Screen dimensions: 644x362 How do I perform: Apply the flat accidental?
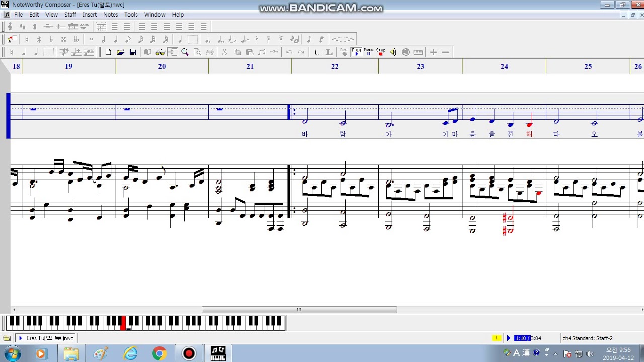tap(51, 39)
